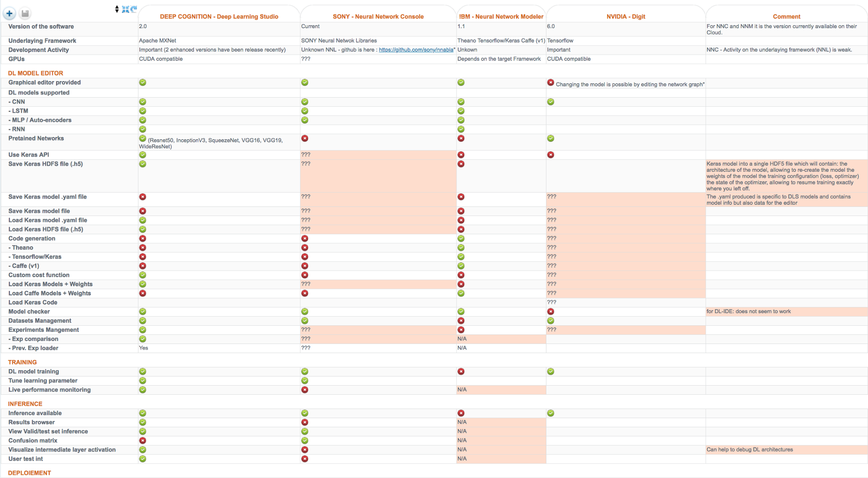This screenshot has height=478, width=868.
Task: Select the 'Underlaying Framework' row label
Action: click(42, 41)
